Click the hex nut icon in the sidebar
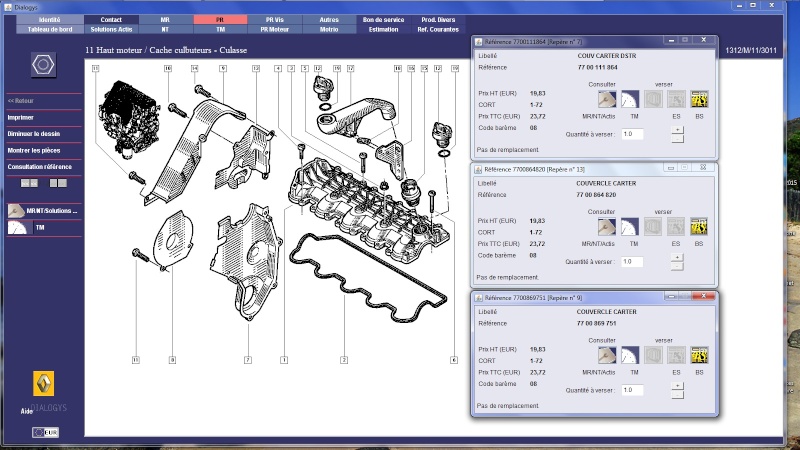This screenshot has width=800, height=450. tap(43, 65)
